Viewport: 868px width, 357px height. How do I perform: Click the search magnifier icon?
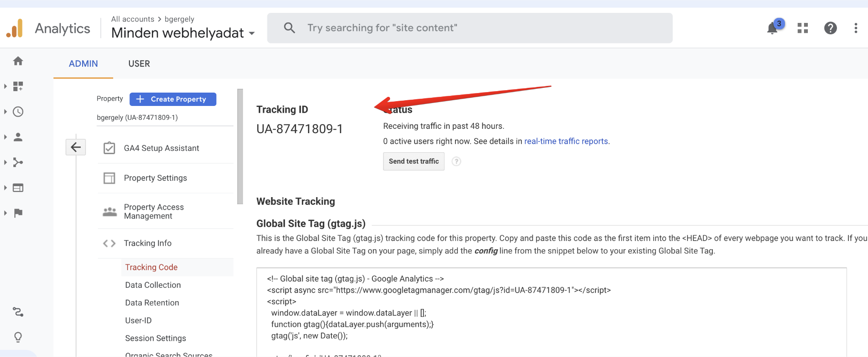pyautogui.click(x=289, y=28)
